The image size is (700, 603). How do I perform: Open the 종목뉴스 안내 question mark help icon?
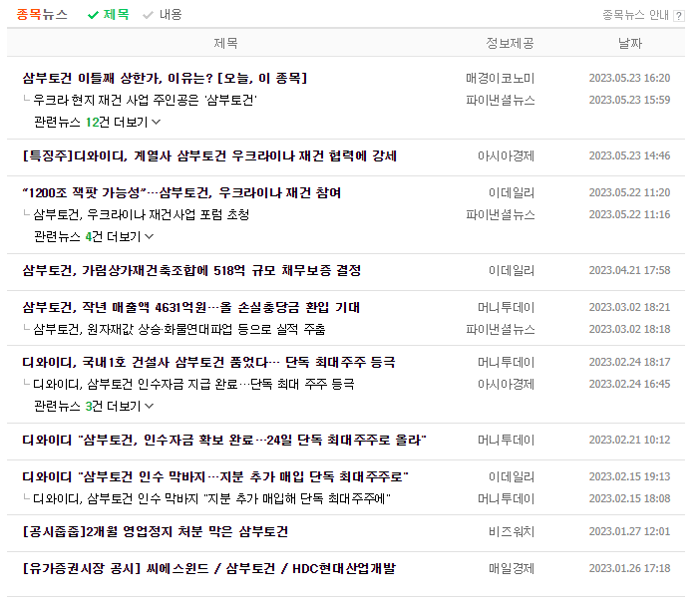679,16
